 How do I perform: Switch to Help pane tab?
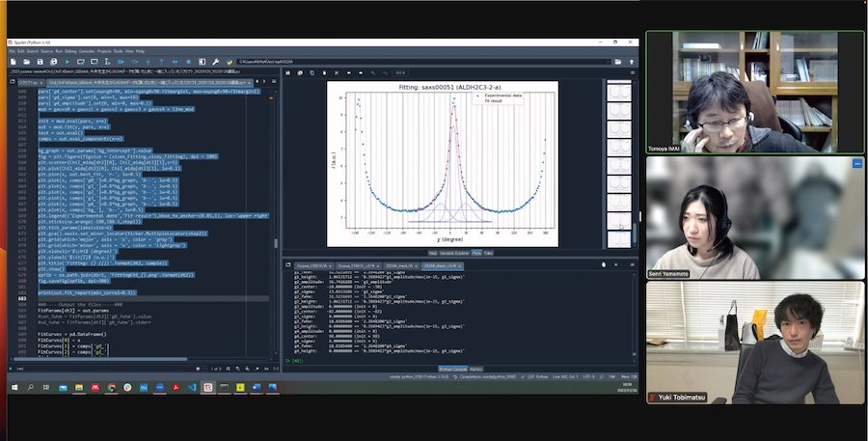433,253
